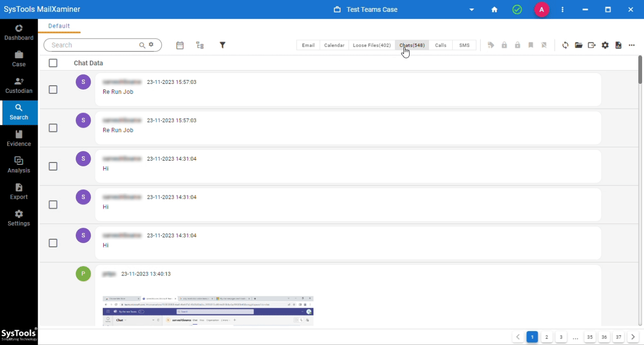
Task: Click the previous page arrow
Action: tap(518, 337)
